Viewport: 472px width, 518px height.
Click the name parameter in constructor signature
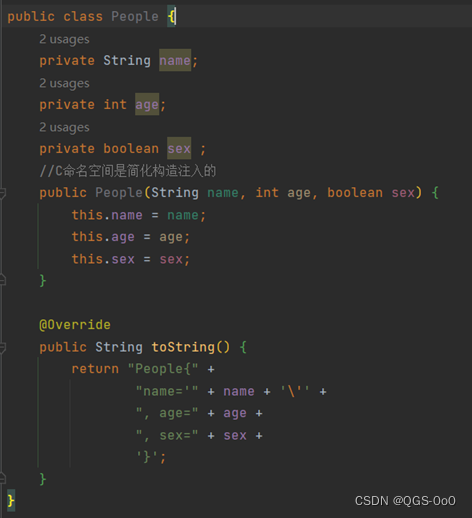pyautogui.click(x=223, y=193)
